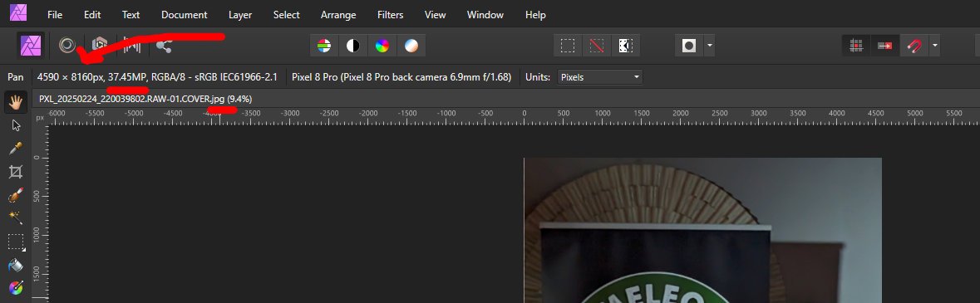Open the View menu
The height and width of the screenshot is (303, 980).
pos(436,14)
